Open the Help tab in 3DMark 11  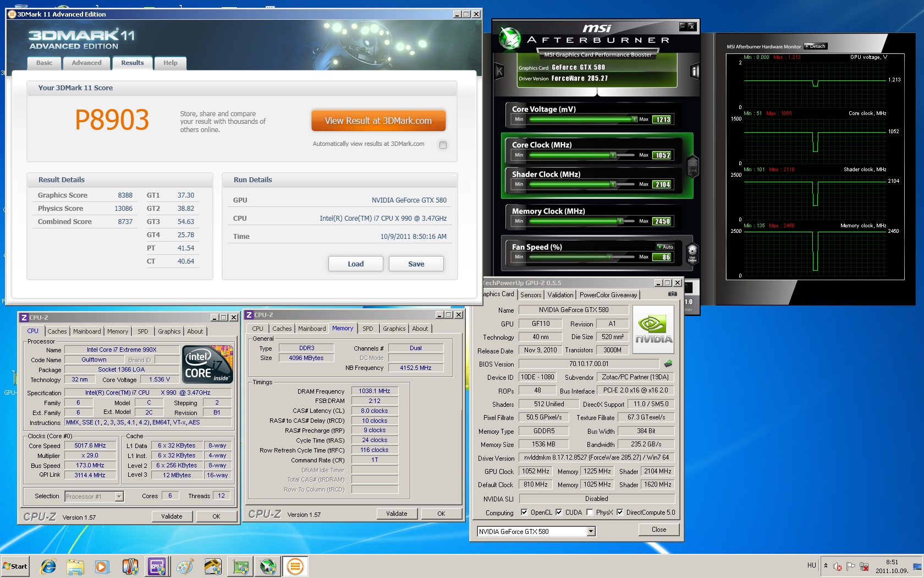tap(170, 63)
